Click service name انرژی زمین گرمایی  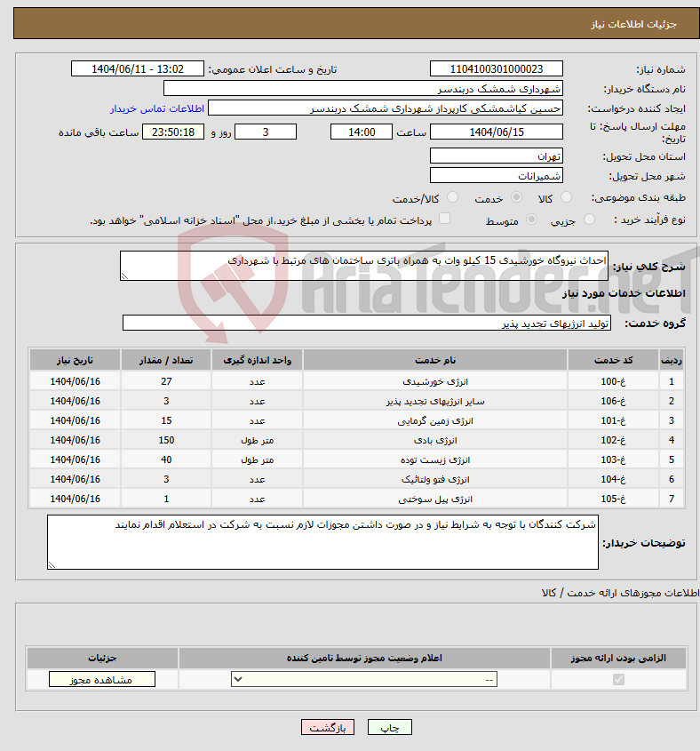click(x=435, y=421)
